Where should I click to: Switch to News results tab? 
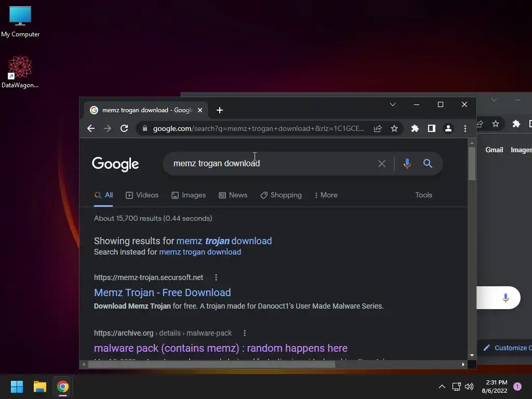pyautogui.click(x=233, y=195)
